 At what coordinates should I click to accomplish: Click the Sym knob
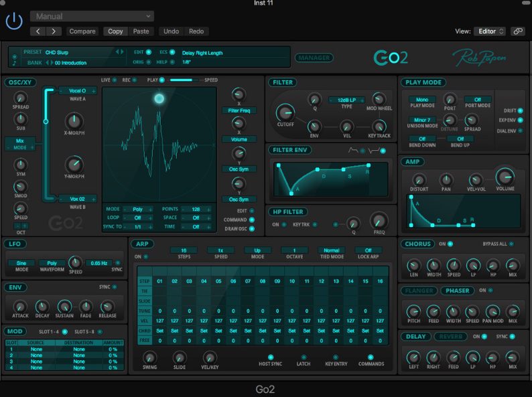[20, 165]
